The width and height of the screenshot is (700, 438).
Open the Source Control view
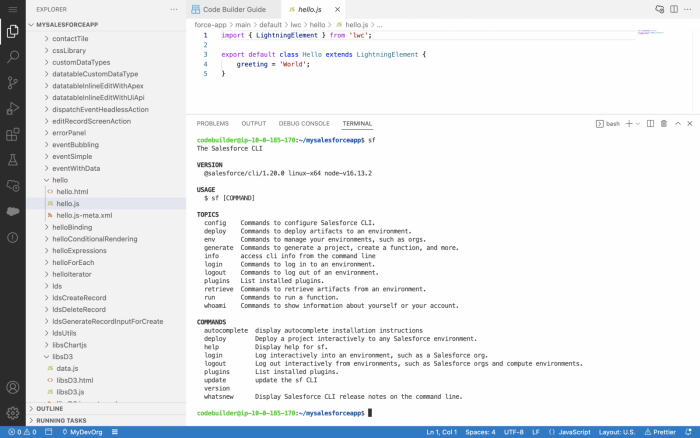[13, 83]
